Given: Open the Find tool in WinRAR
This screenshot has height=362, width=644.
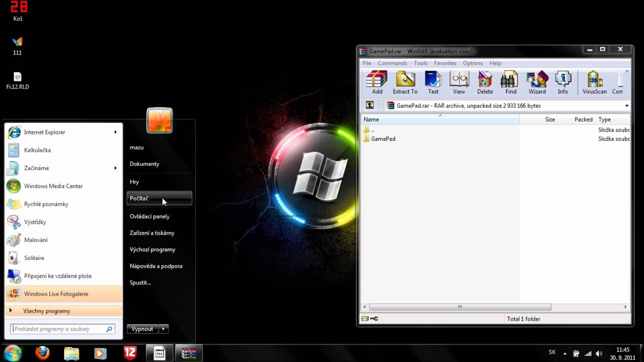Looking at the screenshot, I should click(x=511, y=83).
